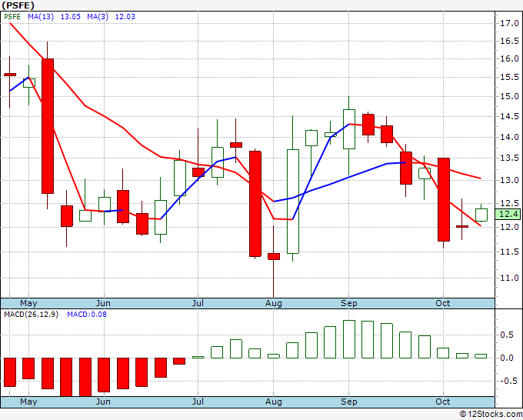The width and height of the screenshot is (523, 420).
Task: Click the 15.0 price axis label
Action: pyautogui.click(x=509, y=97)
